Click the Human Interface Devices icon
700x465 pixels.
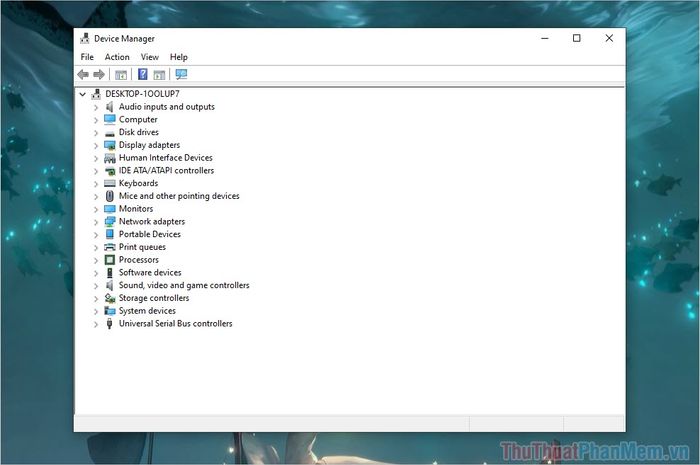pyautogui.click(x=109, y=158)
